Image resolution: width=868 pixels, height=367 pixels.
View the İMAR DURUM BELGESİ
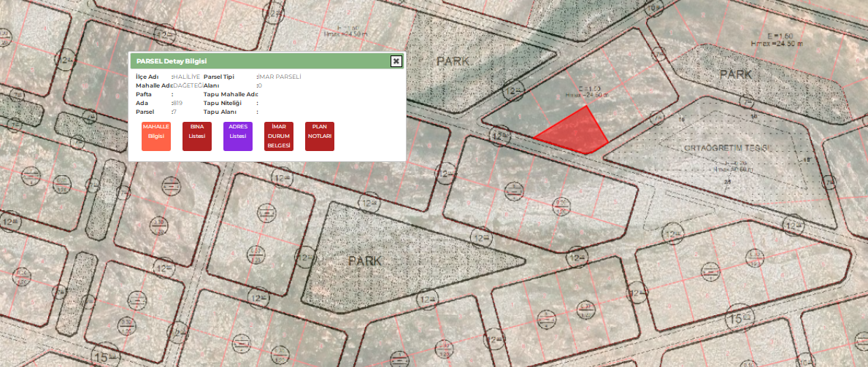pyautogui.click(x=279, y=136)
